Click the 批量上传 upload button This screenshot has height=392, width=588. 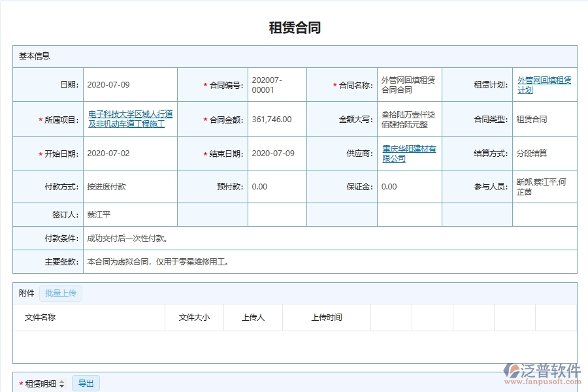point(61,293)
